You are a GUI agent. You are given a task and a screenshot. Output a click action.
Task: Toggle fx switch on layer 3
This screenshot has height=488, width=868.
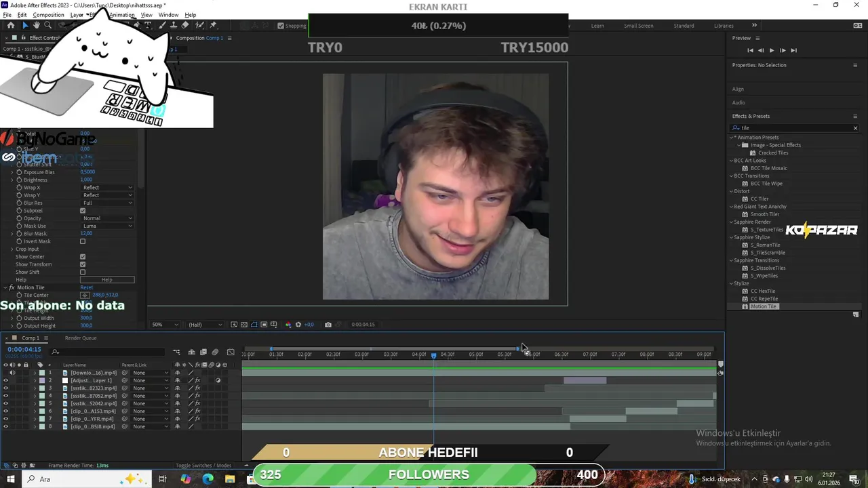point(197,388)
